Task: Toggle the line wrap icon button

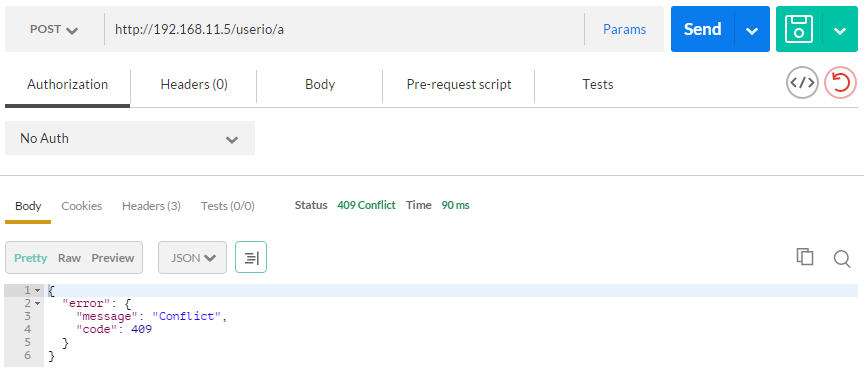Action: (x=251, y=257)
